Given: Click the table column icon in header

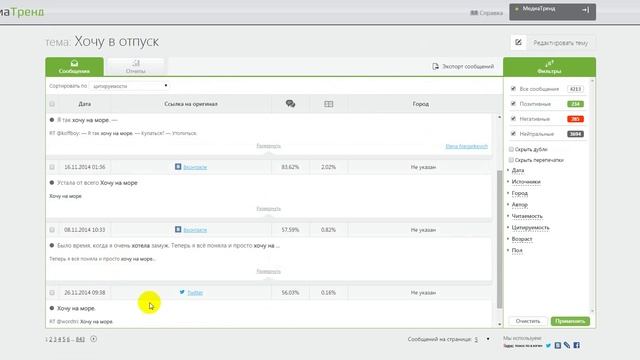Looking at the screenshot, I should (329, 104).
